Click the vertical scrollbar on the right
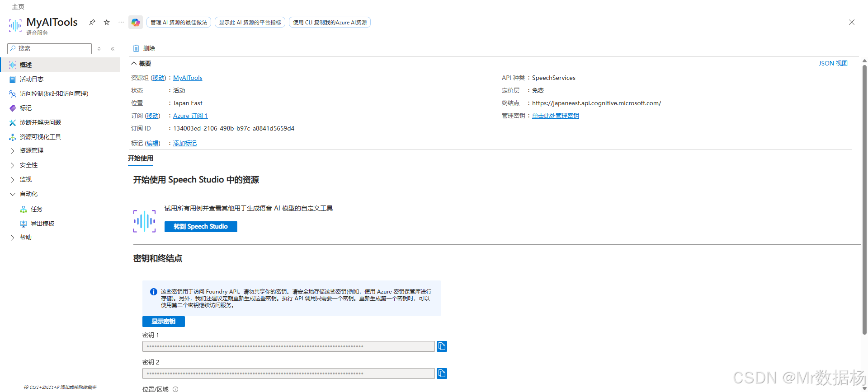868x392 pixels. pyautogui.click(x=864, y=199)
